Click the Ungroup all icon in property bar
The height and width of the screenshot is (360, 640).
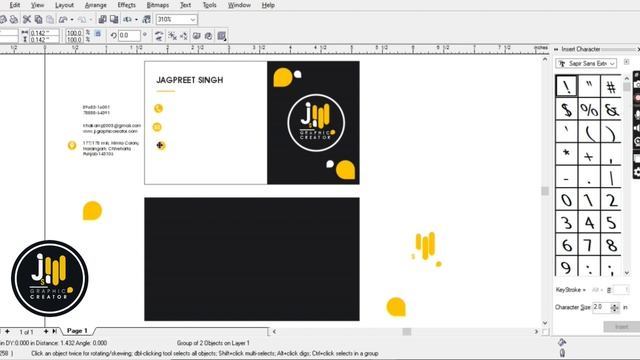[184, 36]
